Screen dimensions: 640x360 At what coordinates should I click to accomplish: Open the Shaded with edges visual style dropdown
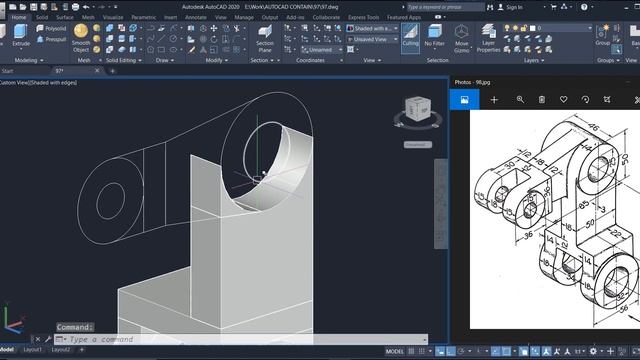372,28
